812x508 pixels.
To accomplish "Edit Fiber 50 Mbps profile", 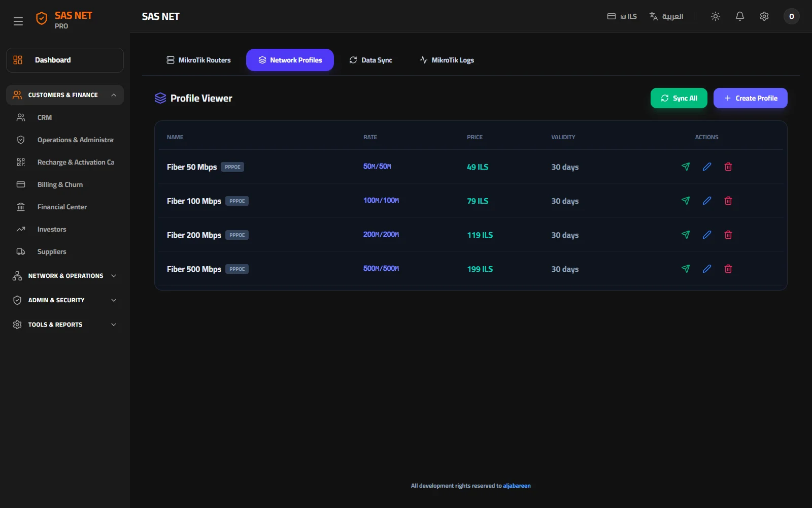I will point(707,167).
